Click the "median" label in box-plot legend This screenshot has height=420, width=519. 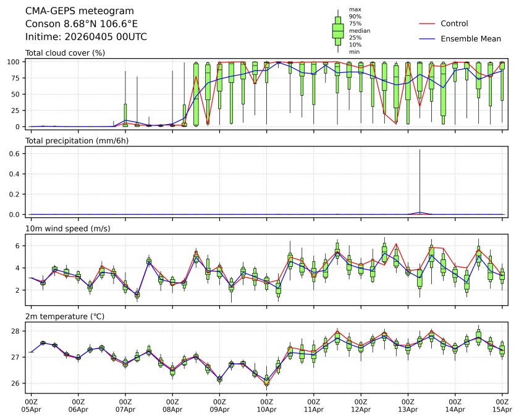pos(360,30)
